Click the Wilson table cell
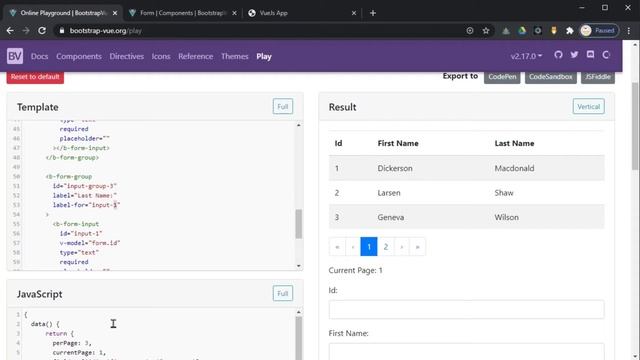 pyautogui.click(x=507, y=217)
